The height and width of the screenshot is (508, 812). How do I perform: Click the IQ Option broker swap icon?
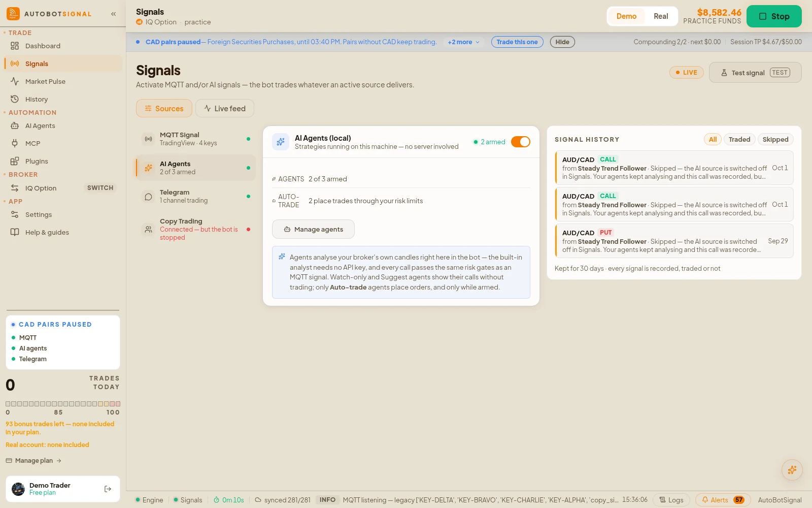[x=15, y=188]
